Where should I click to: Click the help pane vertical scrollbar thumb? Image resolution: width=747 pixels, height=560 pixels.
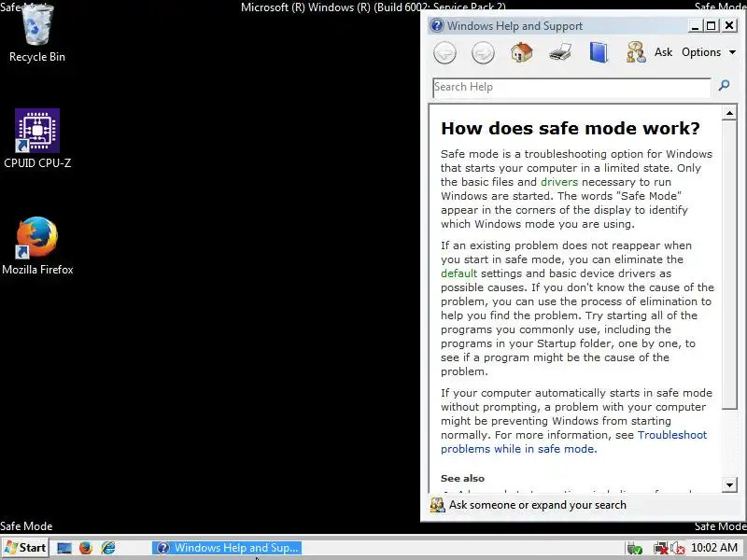729,265
